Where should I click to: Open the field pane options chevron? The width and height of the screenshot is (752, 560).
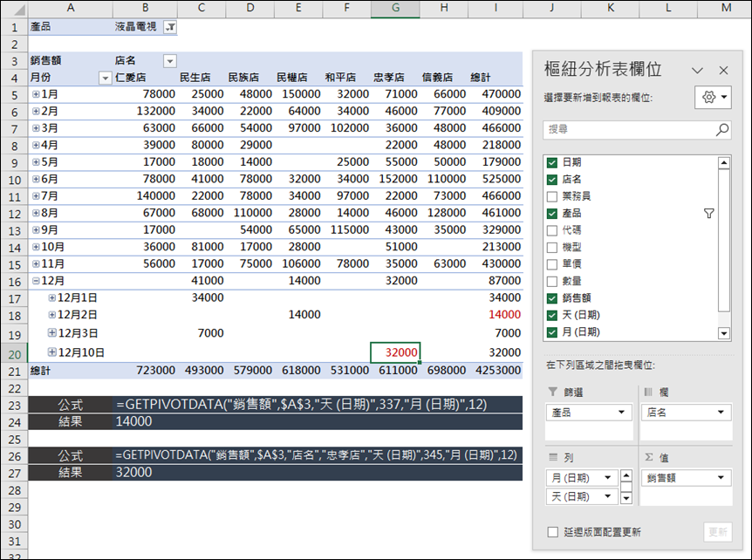(697, 71)
